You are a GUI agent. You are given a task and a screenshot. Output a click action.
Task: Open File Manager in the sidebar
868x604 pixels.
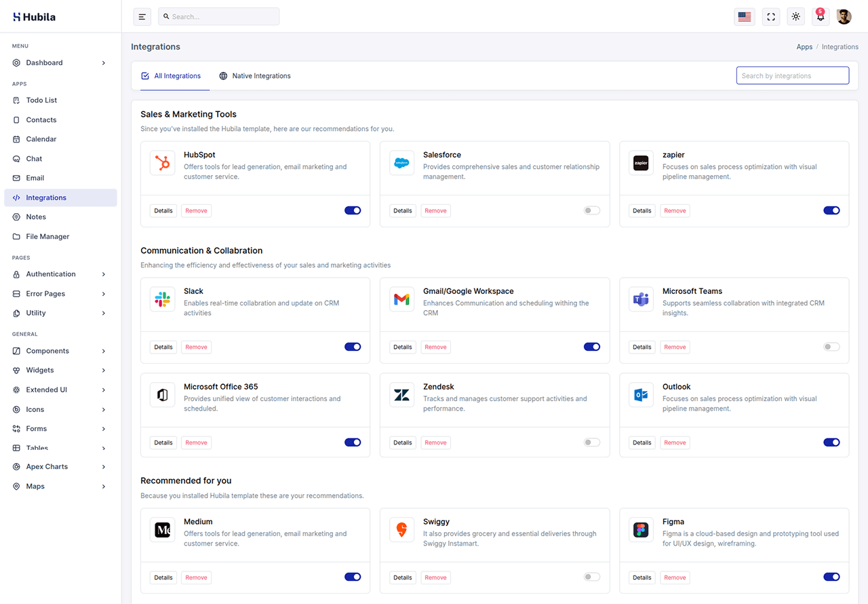[60, 237]
